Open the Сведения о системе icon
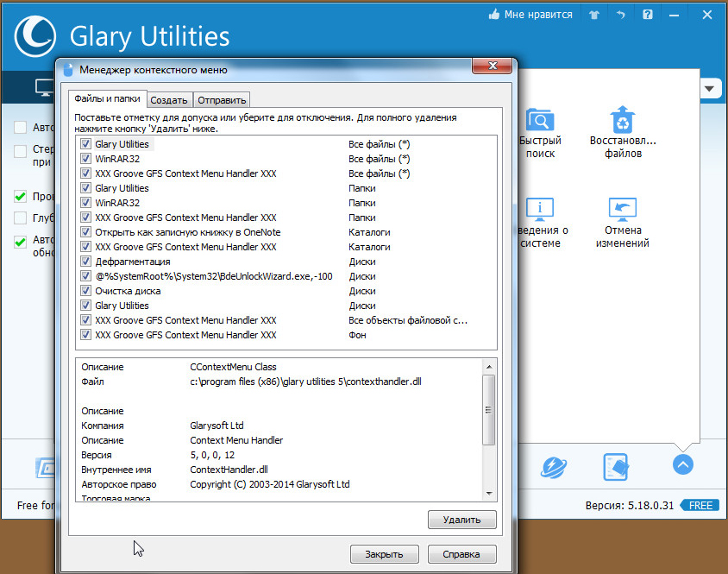 (540, 210)
